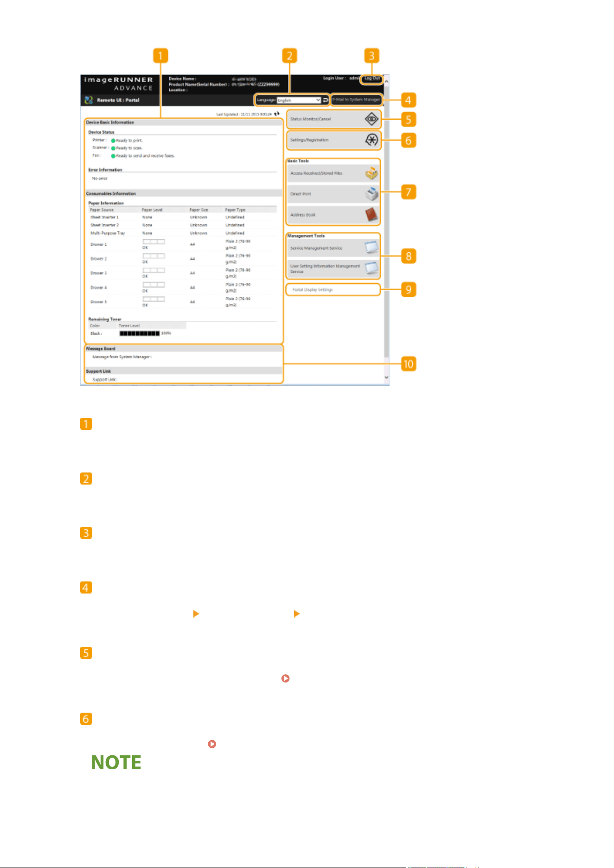Screen dimensions: 614x868
Task: Select the Sheet Inserter 1 row label
Action: point(104,217)
